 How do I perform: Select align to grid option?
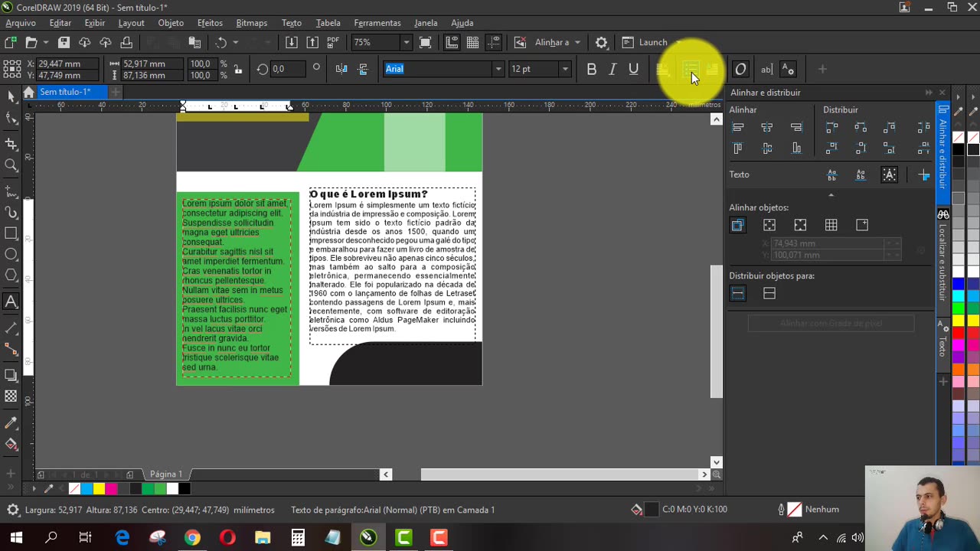831,225
